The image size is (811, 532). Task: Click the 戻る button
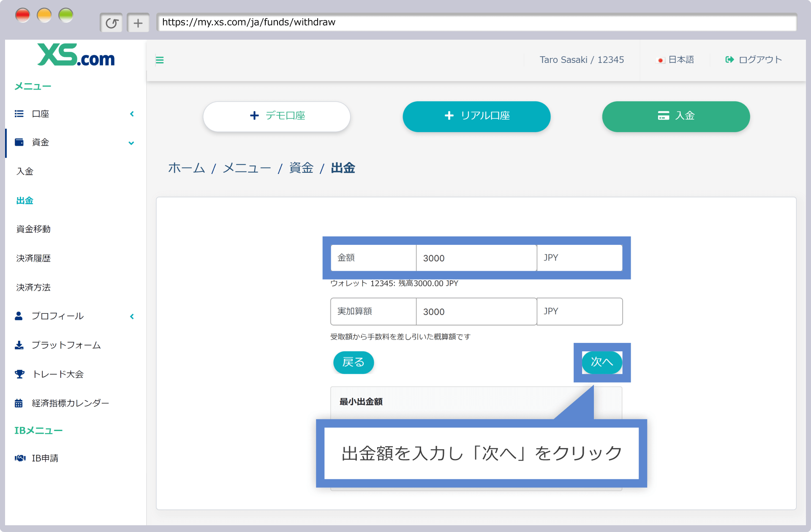pyautogui.click(x=354, y=362)
